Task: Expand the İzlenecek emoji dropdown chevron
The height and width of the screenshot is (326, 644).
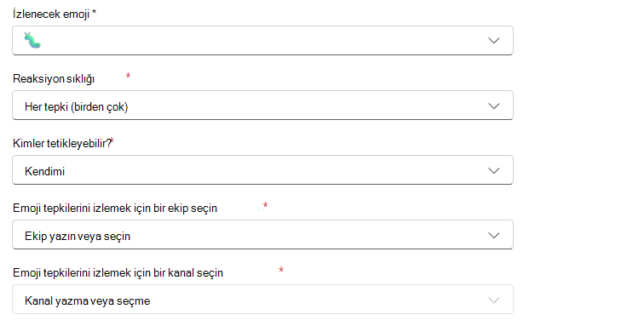Action: (x=494, y=40)
